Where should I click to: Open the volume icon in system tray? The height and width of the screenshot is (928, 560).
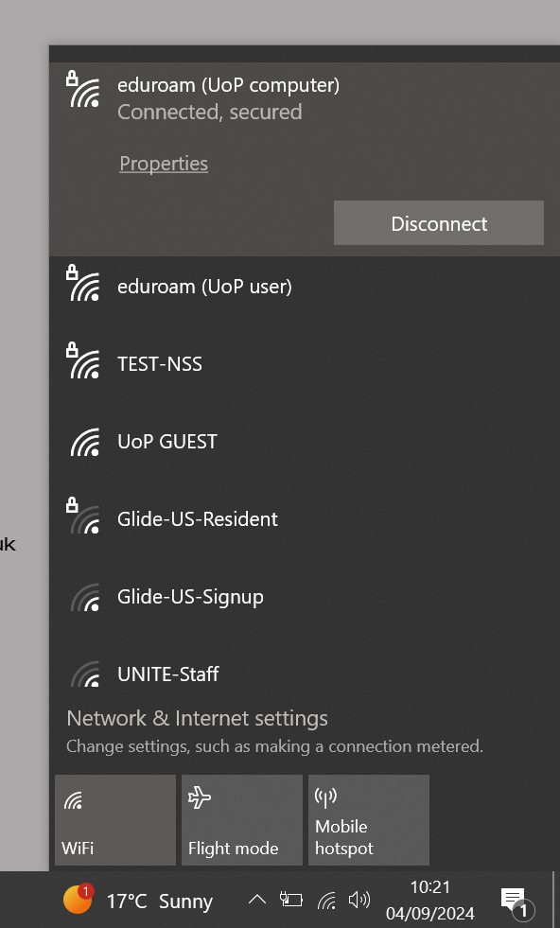(x=359, y=901)
